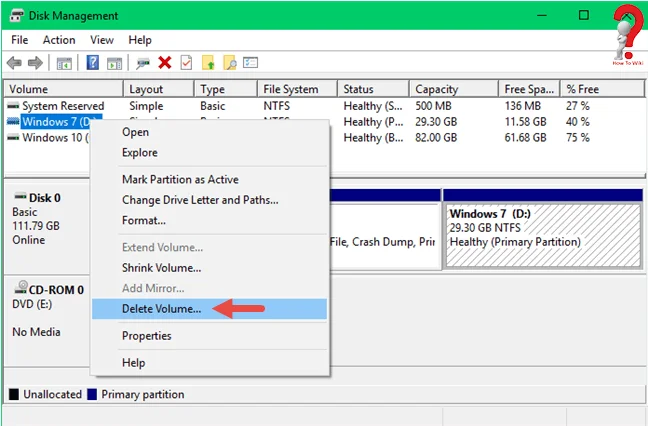
Task: Click the Connect drive toolbar icon
Action: click(x=143, y=63)
